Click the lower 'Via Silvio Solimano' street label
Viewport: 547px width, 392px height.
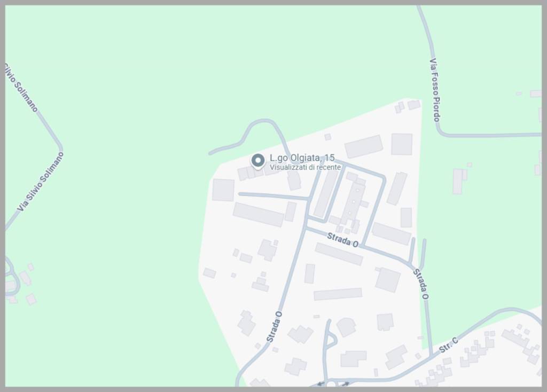[41, 182]
